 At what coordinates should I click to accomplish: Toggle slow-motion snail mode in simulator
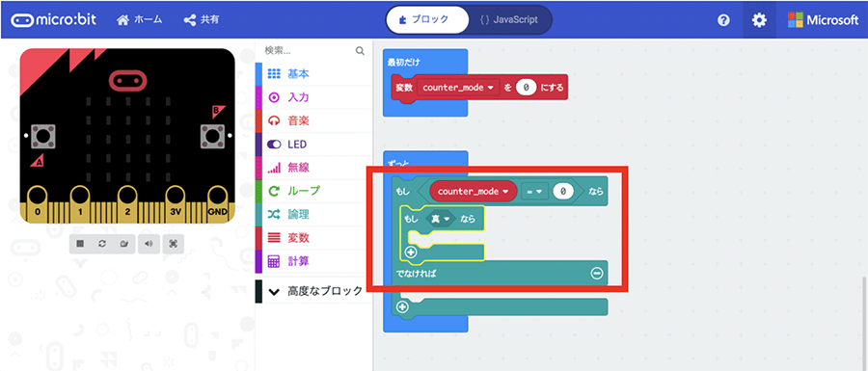click(124, 243)
